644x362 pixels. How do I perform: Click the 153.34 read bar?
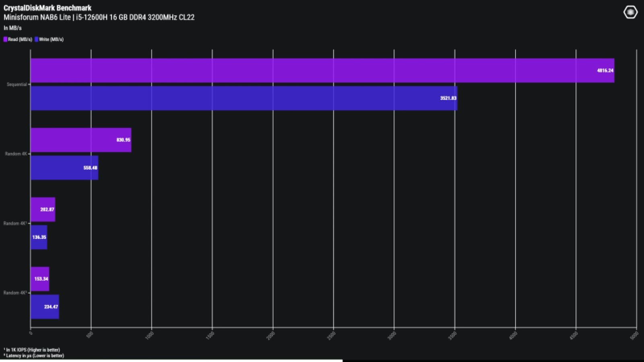39,278
